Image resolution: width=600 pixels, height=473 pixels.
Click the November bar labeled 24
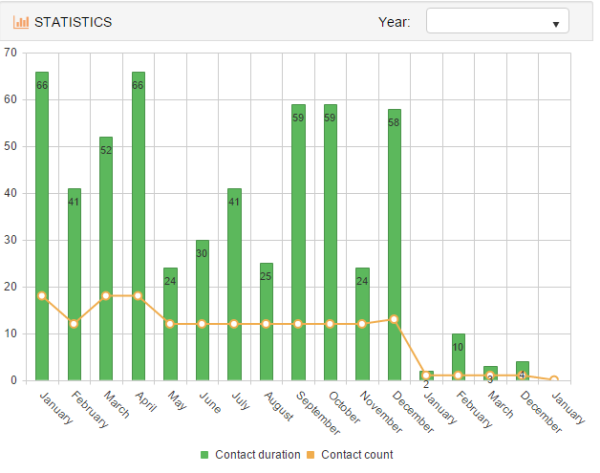[362, 324]
